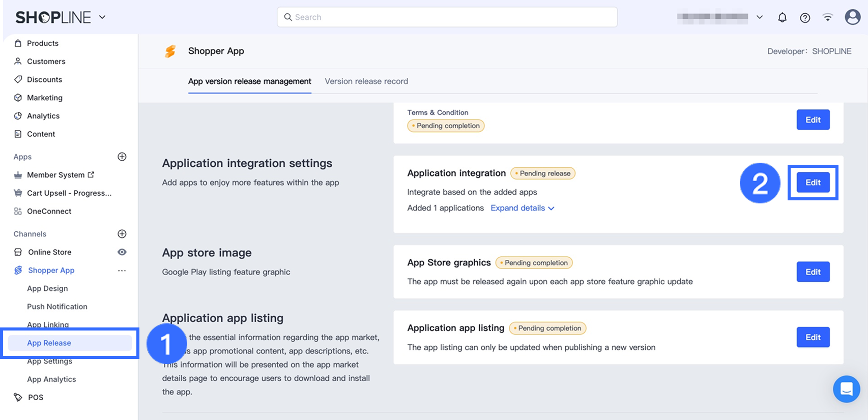Open the notifications bell icon
The height and width of the screenshot is (420, 868).
(x=782, y=18)
